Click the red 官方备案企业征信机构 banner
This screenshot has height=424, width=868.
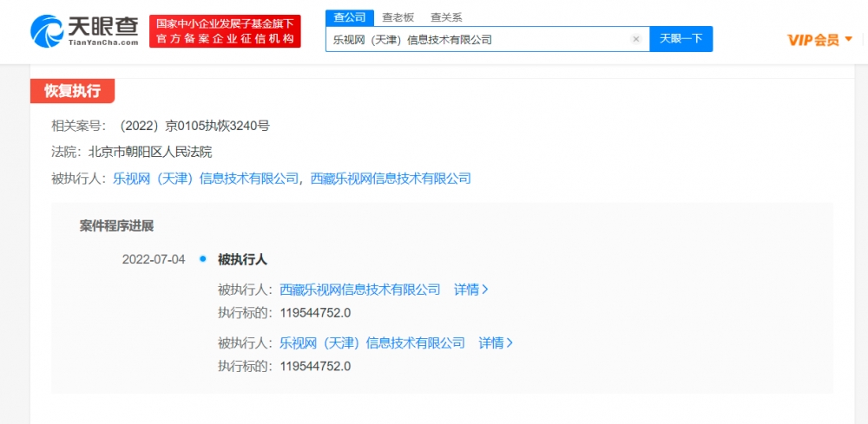(x=225, y=31)
